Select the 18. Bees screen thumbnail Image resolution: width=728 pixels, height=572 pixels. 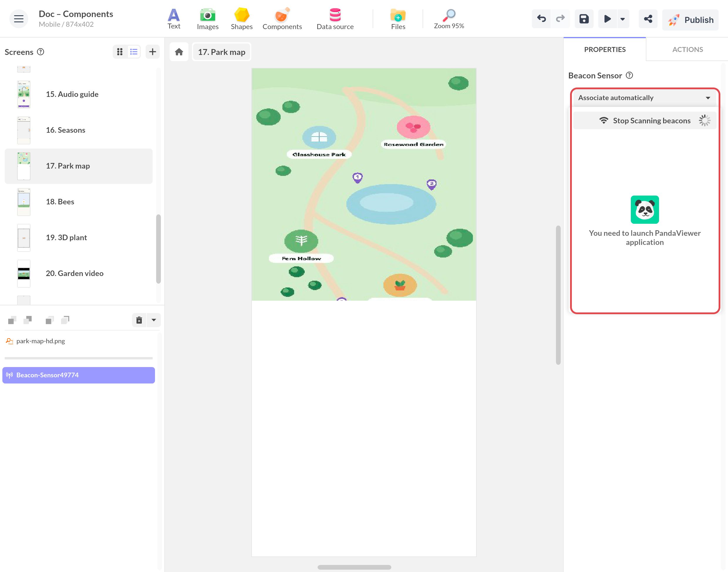pos(24,202)
